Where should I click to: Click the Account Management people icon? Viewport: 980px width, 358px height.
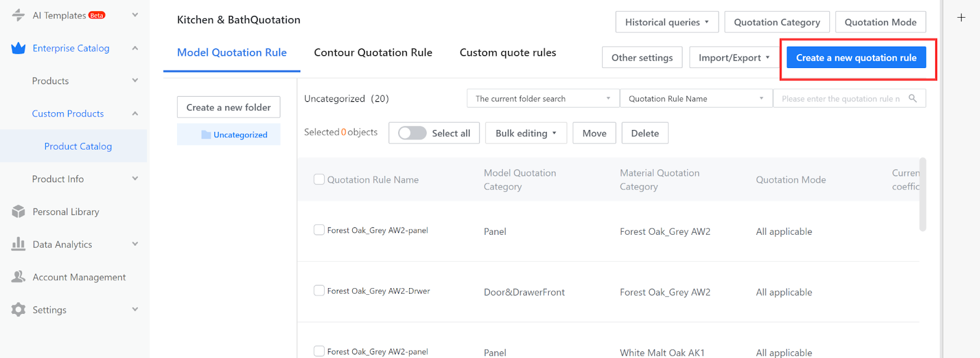18,277
